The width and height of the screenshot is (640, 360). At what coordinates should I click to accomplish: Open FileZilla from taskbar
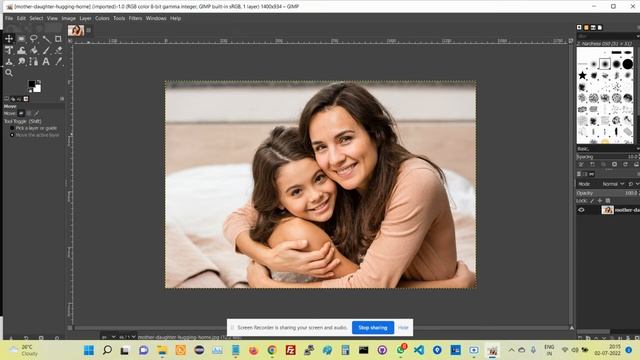pos(290,350)
